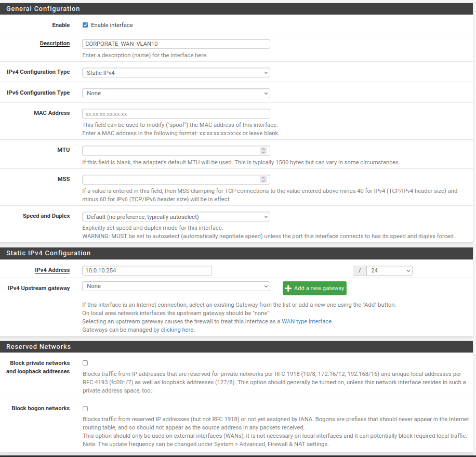Viewport: 476px width, 457px height.
Task: Expand the Speed and Duplex dropdown
Action: pos(176,216)
